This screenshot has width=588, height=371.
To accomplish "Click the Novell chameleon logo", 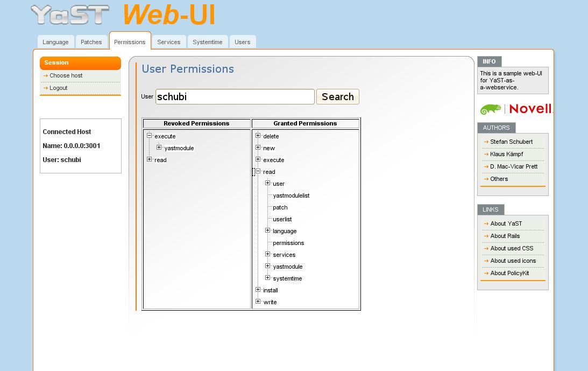I will point(491,109).
